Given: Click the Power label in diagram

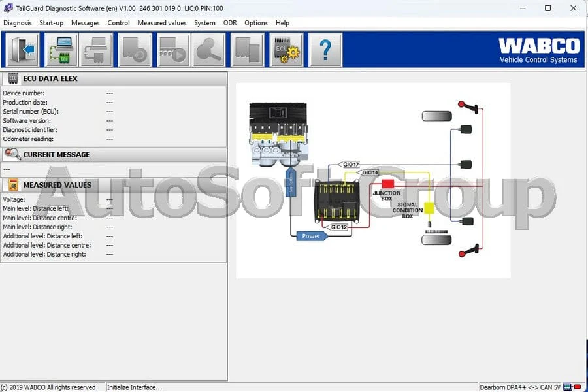Looking at the screenshot, I should (312, 236).
